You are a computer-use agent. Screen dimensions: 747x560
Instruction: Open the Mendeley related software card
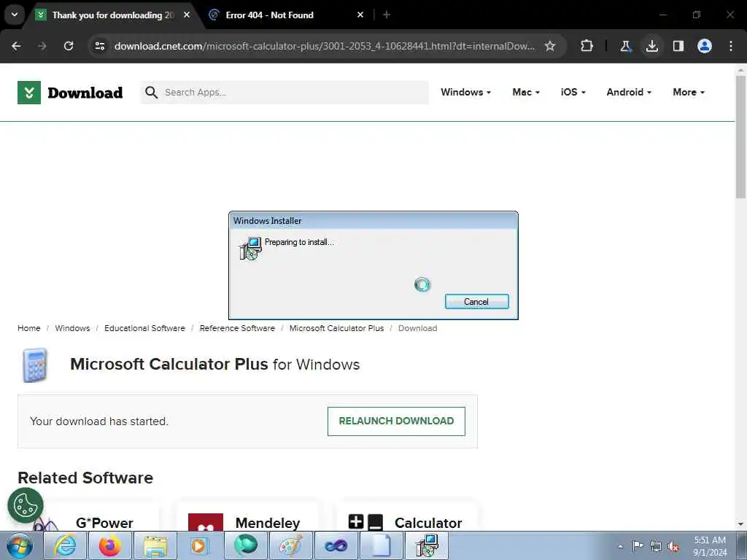tap(247, 517)
